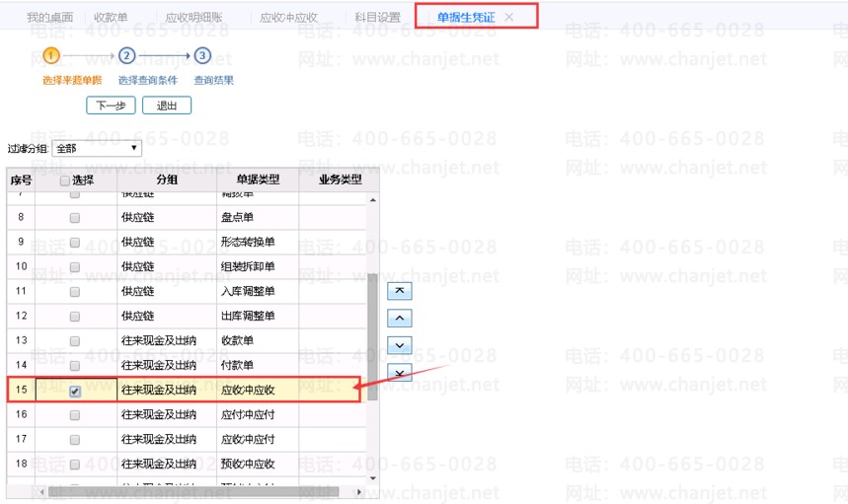
Task: Switch to 应收明细账 tab
Action: [x=193, y=18]
